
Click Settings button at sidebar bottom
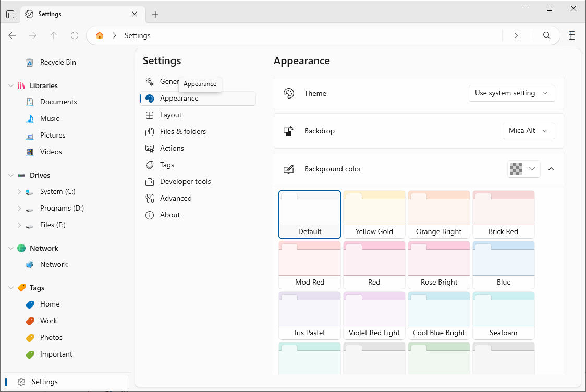(x=66, y=382)
